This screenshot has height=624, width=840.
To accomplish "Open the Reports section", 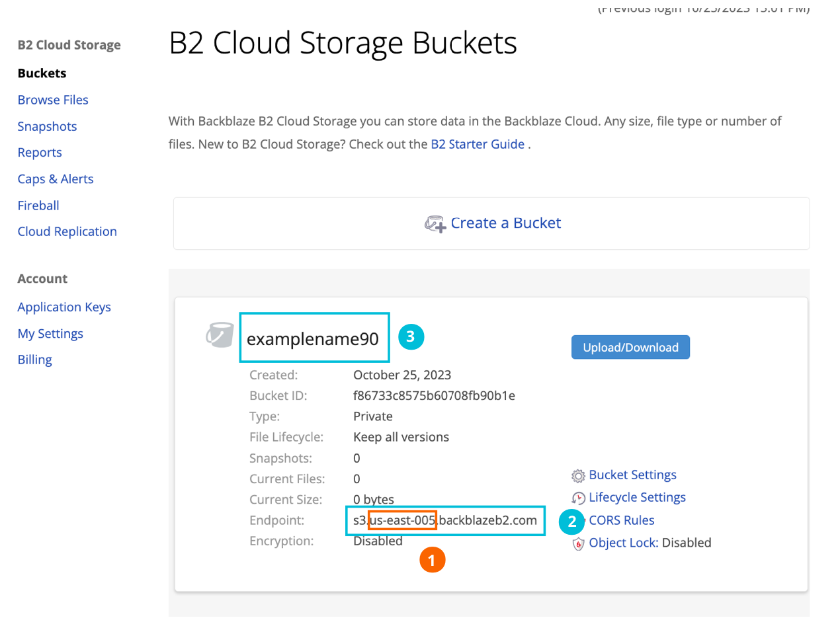I will (x=40, y=153).
